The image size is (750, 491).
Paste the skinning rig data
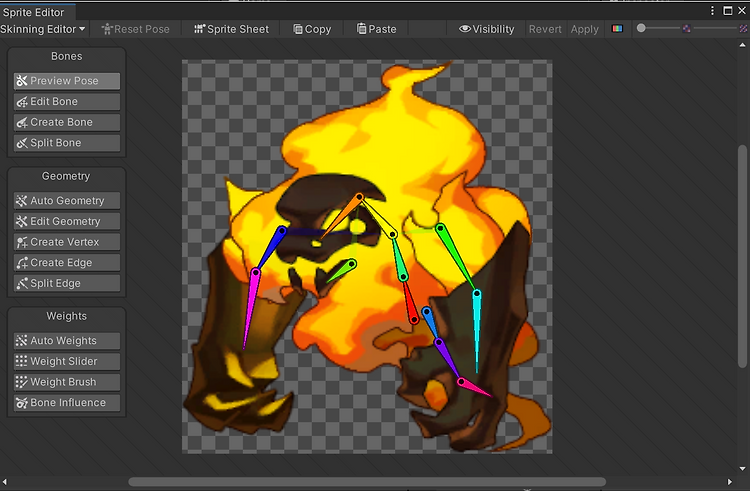click(376, 29)
